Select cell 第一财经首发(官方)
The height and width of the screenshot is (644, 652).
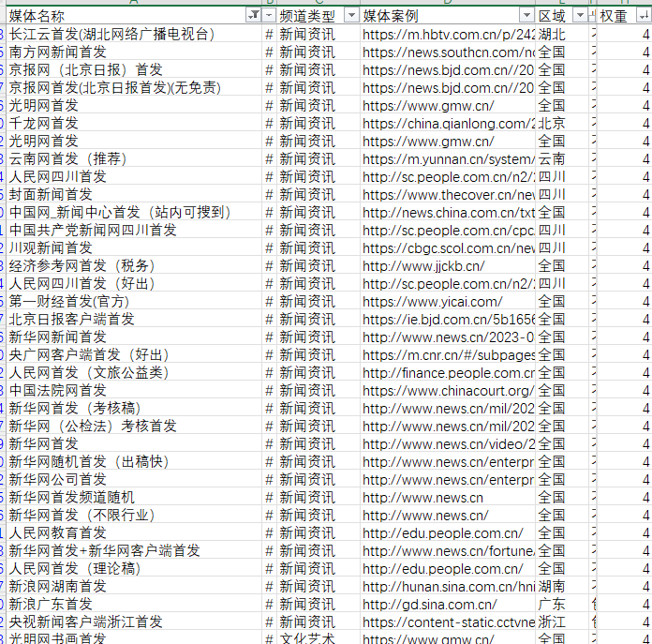point(69,301)
